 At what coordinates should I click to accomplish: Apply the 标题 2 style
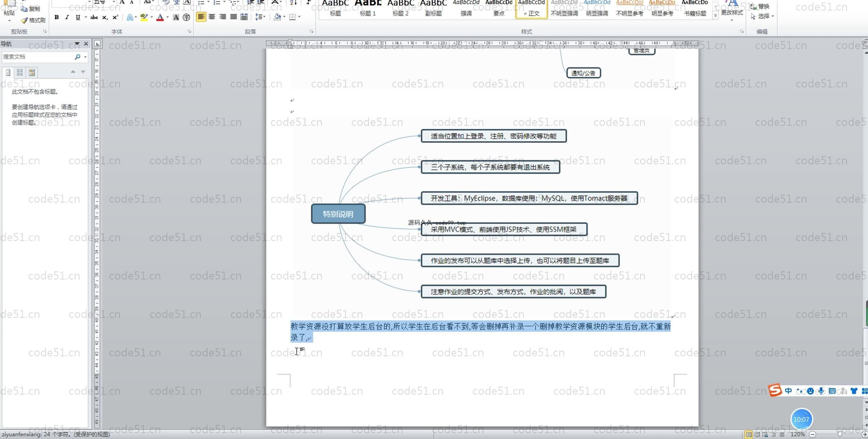tap(401, 9)
